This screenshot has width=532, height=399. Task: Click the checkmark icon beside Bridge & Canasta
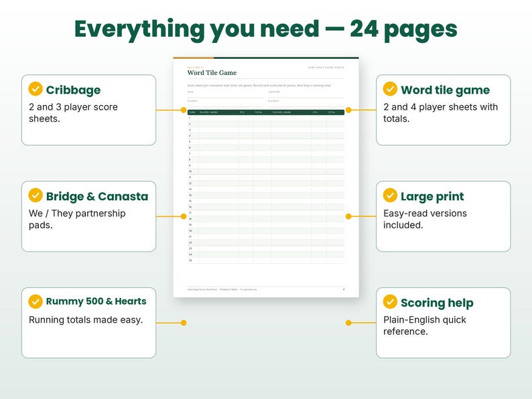[x=36, y=195]
